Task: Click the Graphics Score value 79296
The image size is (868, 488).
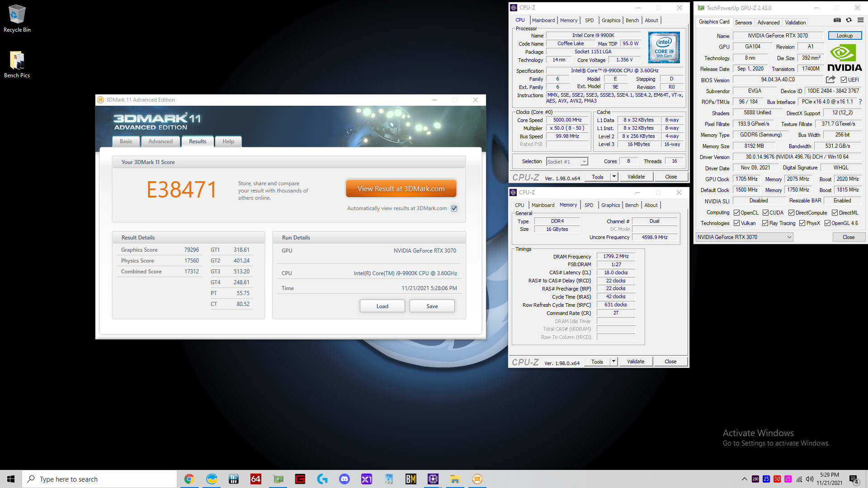Action: coord(191,250)
